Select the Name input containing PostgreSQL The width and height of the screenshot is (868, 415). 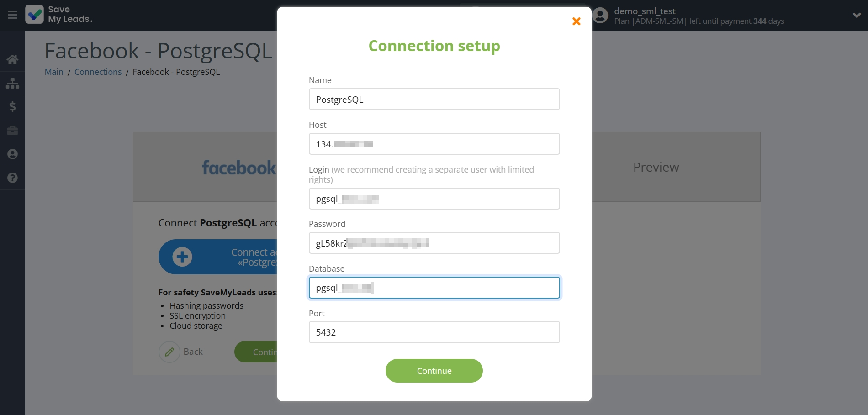pos(434,99)
